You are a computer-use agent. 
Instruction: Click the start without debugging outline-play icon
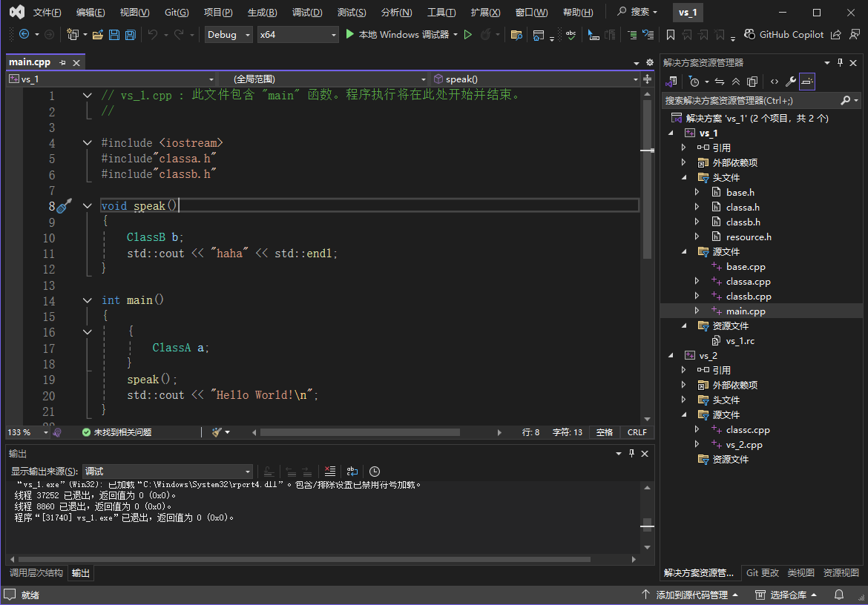click(x=468, y=34)
